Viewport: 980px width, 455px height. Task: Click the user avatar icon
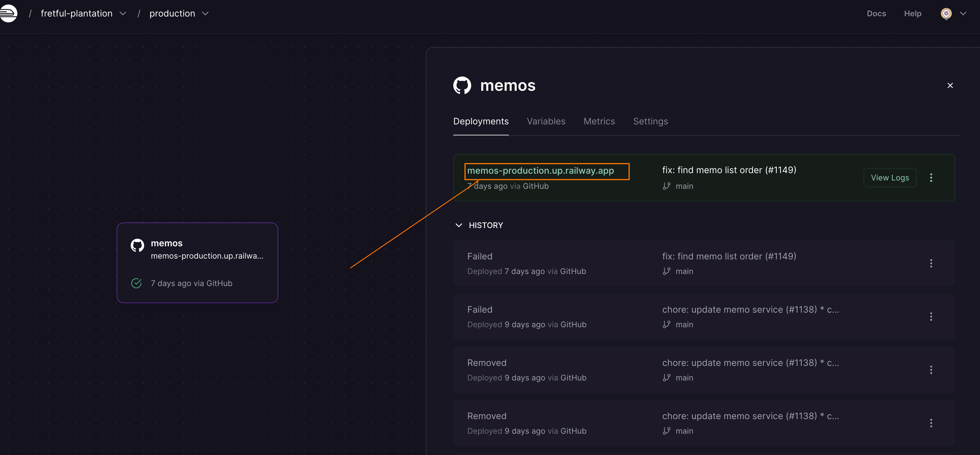(946, 14)
